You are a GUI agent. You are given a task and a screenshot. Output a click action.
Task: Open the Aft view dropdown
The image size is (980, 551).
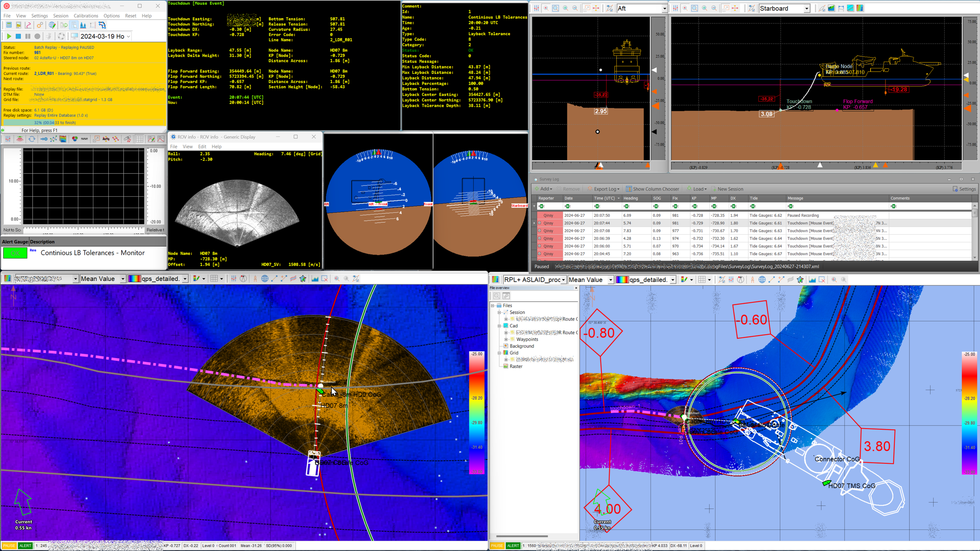[664, 8]
